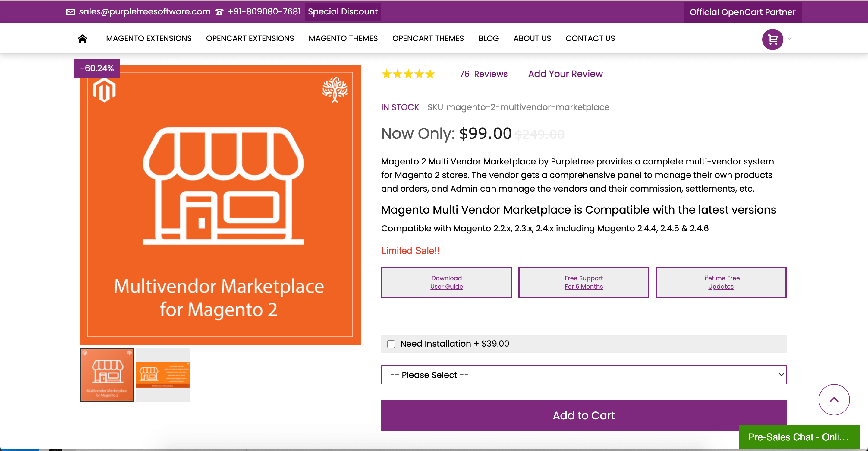Expand the cart dropdown chevron

[790, 38]
